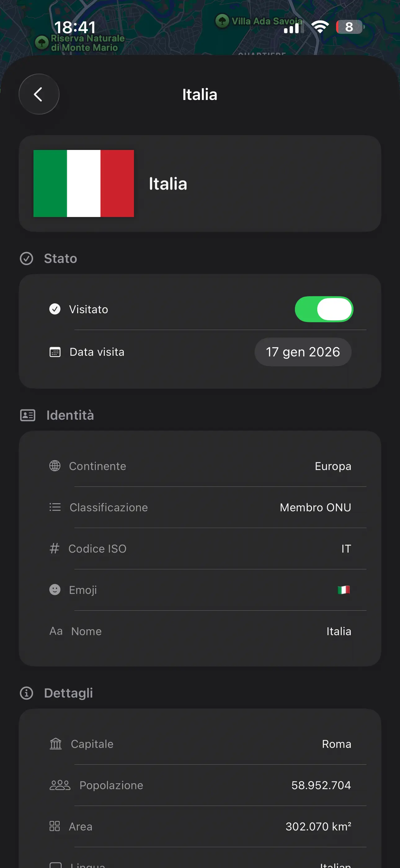
Task: Click the hash icon for Codice ISO
Action: tap(54, 549)
